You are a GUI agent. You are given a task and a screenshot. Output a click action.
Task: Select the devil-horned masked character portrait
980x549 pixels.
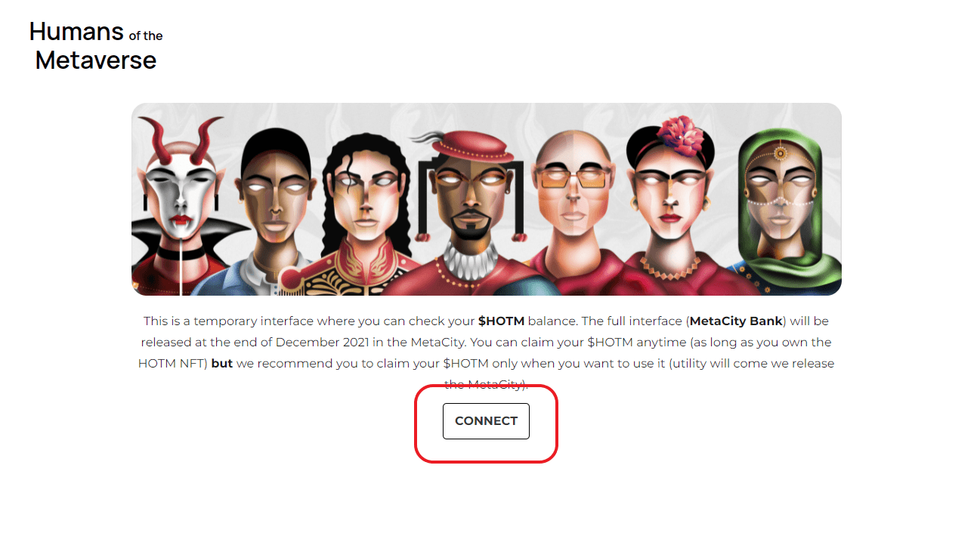(182, 204)
